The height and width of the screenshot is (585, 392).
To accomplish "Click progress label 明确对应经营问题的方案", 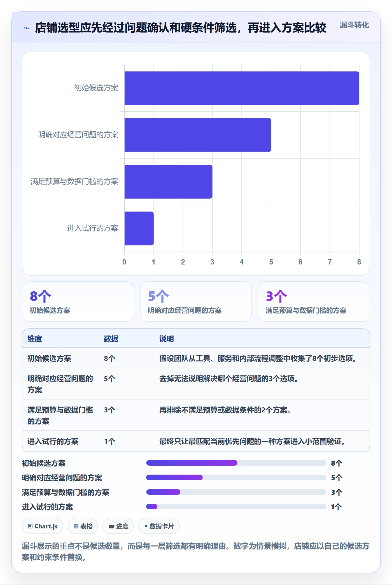I will click(x=62, y=478).
